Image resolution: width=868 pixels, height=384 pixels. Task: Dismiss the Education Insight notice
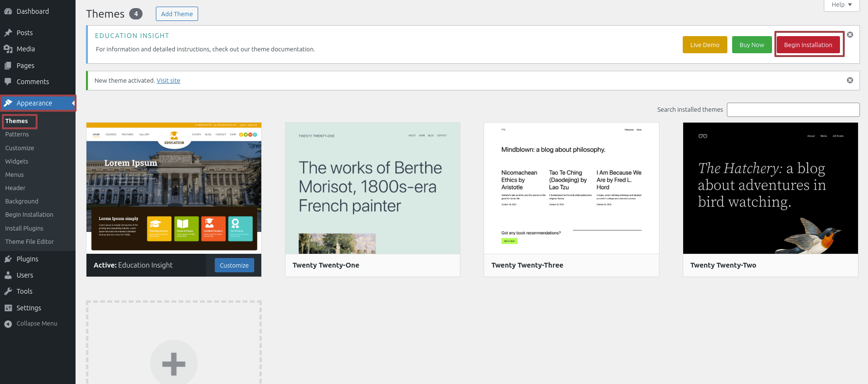pyautogui.click(x=850, y=35)
